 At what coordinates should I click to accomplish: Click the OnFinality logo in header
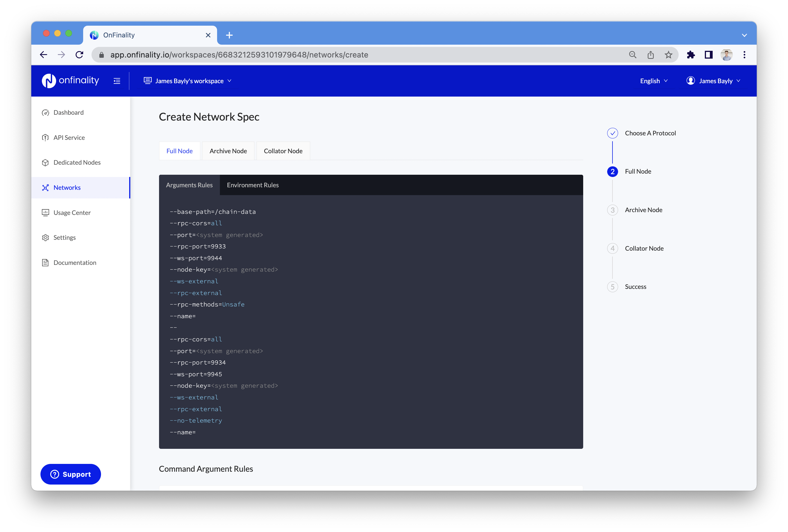pos(70,81)
